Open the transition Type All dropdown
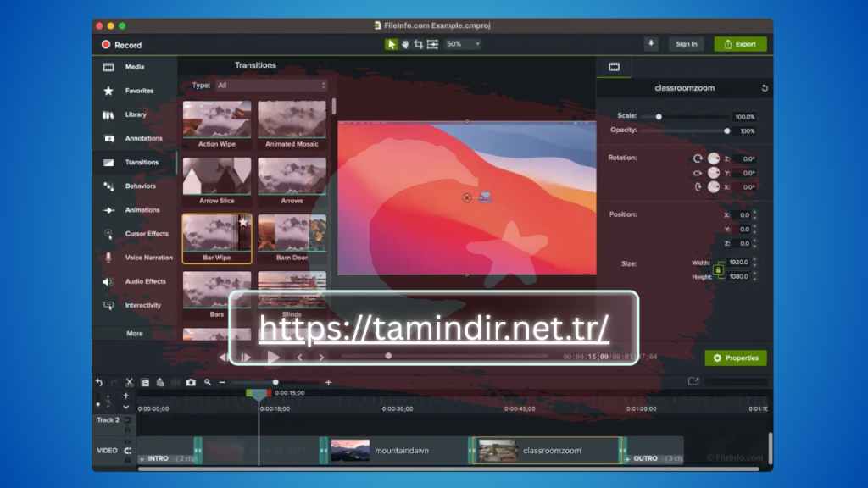868x488 pixels. click(271, 86)
